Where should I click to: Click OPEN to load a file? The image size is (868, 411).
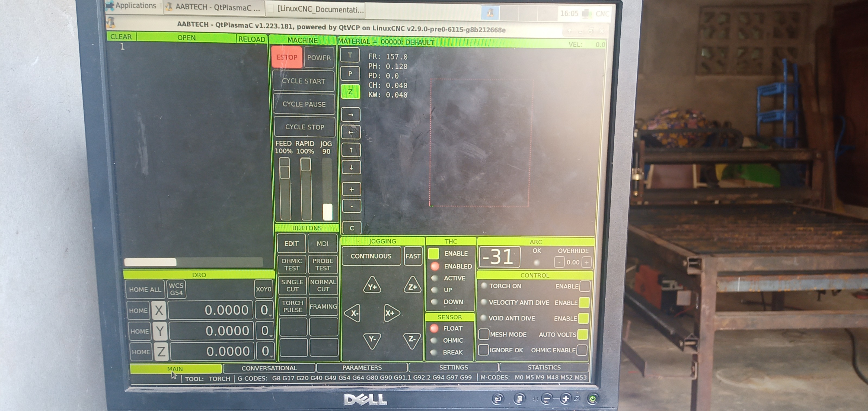186,38
